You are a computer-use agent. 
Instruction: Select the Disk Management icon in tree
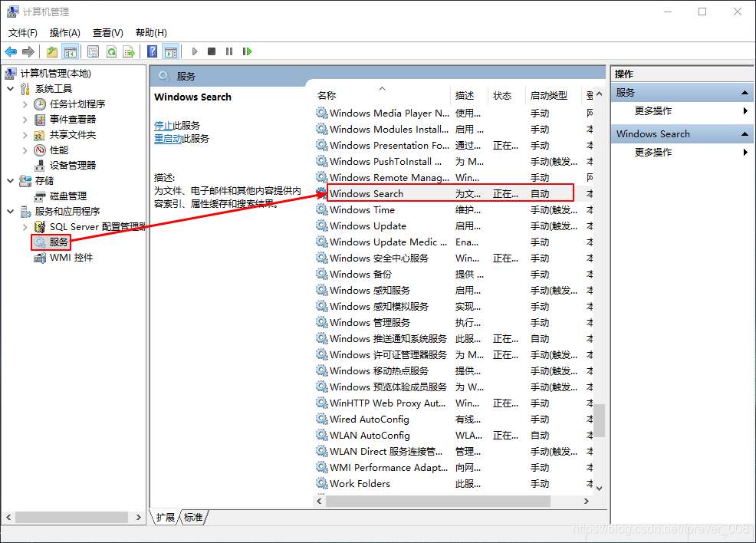[x=40, y=196]
